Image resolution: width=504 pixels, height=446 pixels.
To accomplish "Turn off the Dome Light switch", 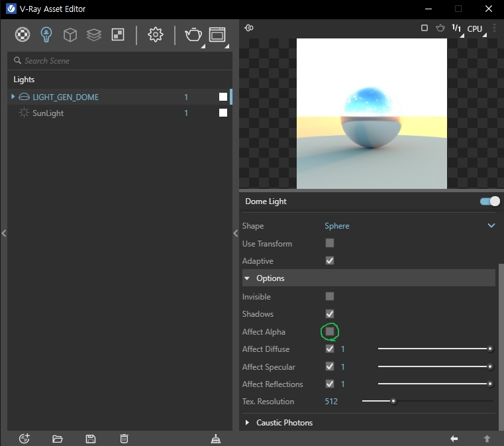I will point(489,201).
